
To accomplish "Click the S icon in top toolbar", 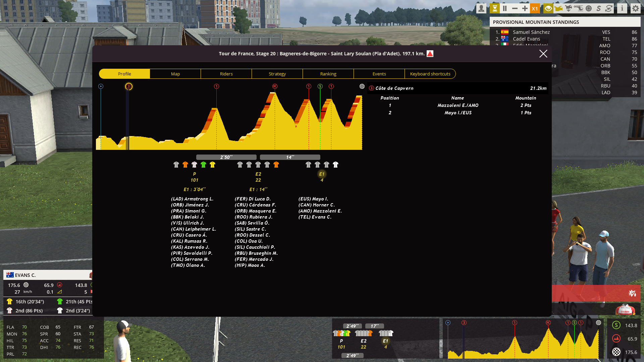I will tap(599, 8).
